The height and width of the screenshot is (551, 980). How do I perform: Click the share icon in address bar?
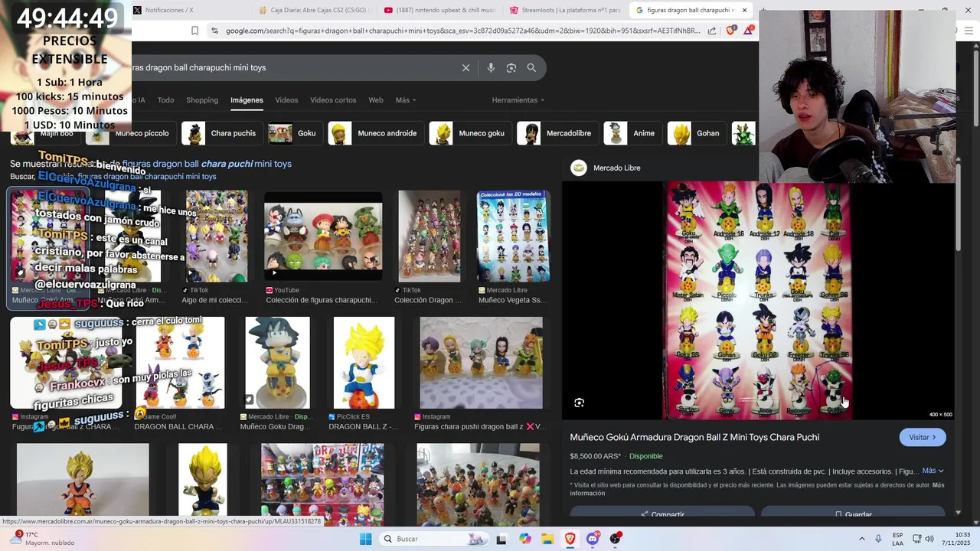coord(712,31)
